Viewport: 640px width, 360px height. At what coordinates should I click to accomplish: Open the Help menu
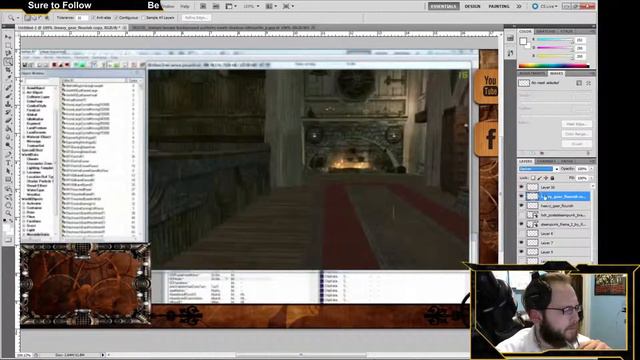pos(185,6)
